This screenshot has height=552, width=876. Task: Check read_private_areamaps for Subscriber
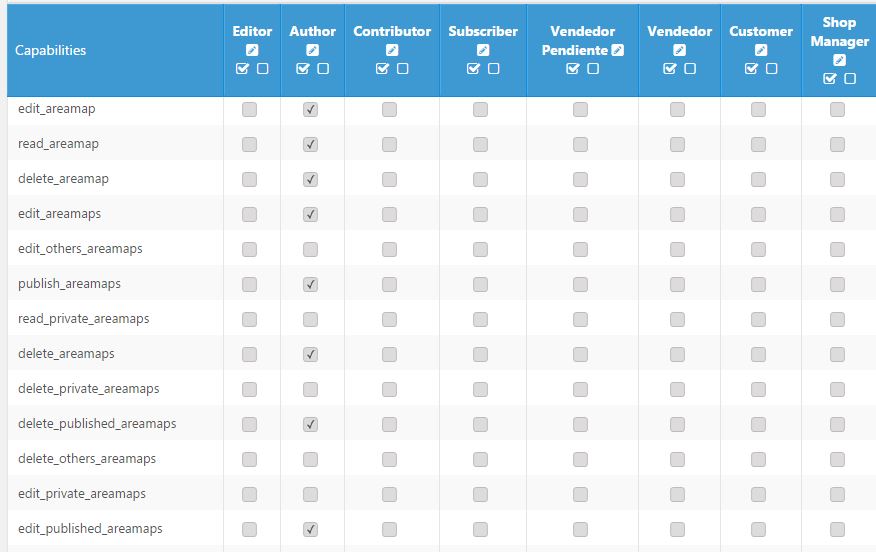[x=480, y=320]
